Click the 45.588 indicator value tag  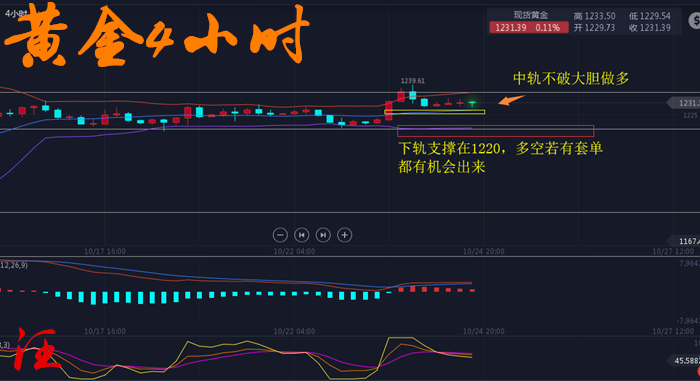(684, 360)
